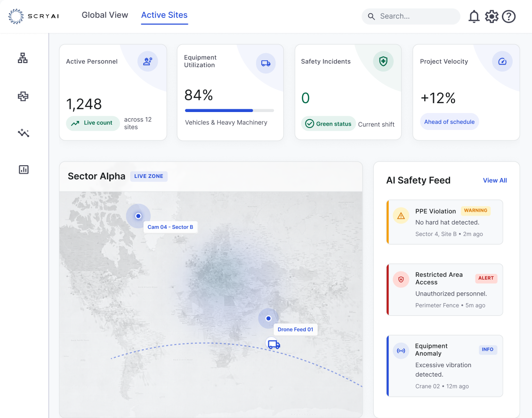Click the Project Velocity gauge icon
Screen dimensions: 532x418
[502, 61]
